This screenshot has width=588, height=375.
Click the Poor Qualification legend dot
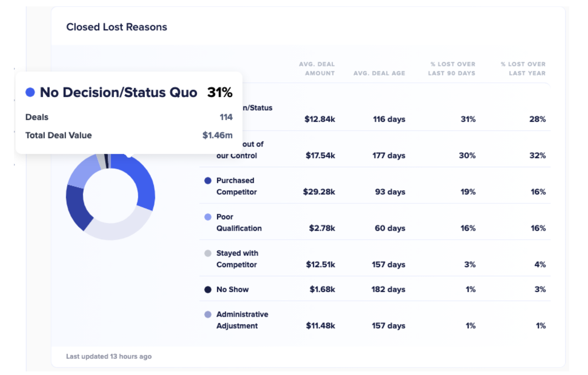[x=208, y=217]
